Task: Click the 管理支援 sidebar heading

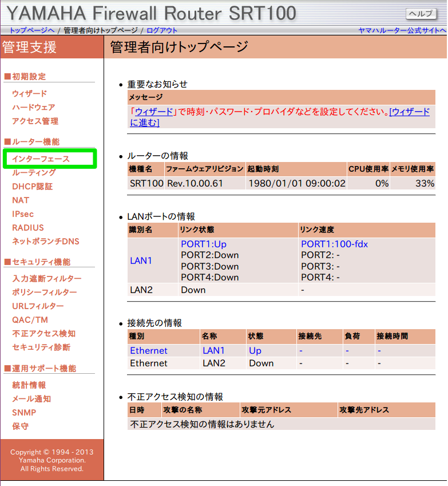Action: [29, 47]
